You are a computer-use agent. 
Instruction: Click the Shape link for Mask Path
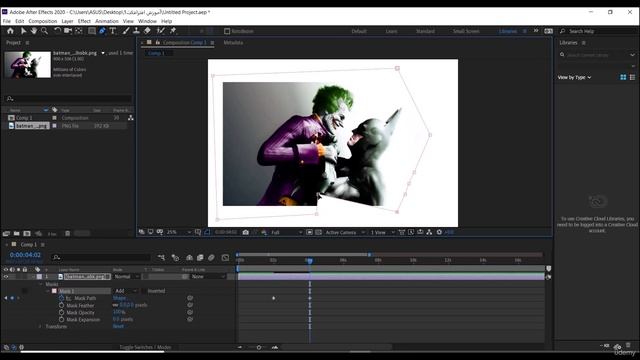[119, 298]
